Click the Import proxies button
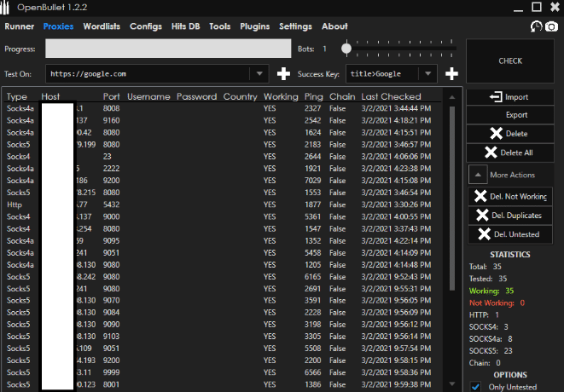The height and width of the screenshot is (392, 564). [x=509, y=97]
